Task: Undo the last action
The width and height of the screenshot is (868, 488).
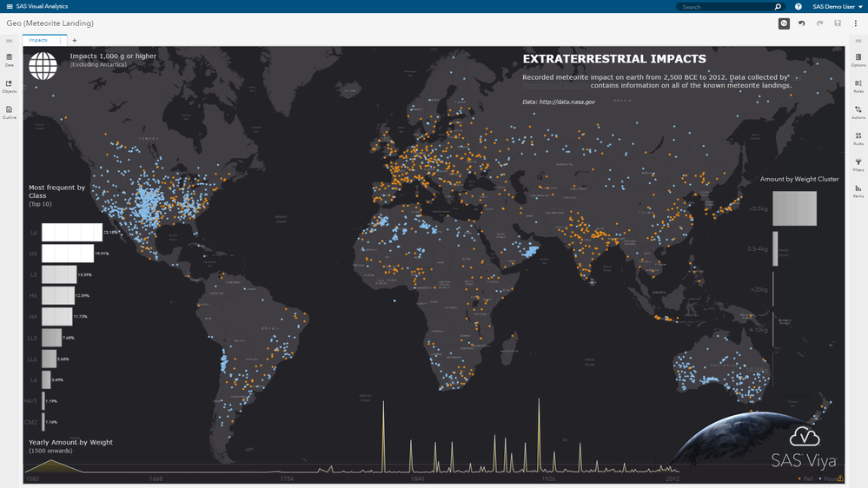Action: pos(802,23)
